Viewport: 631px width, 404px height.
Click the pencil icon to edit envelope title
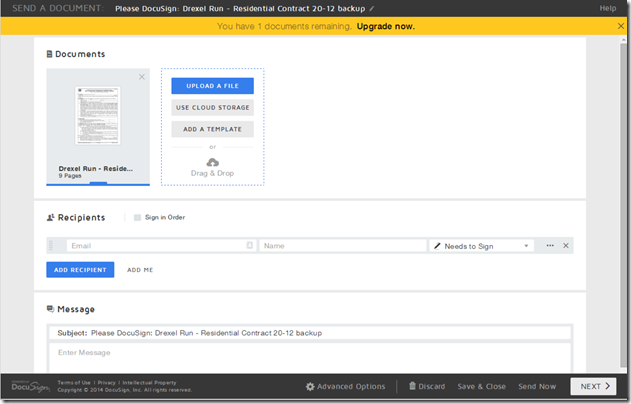tap(371, 8)
